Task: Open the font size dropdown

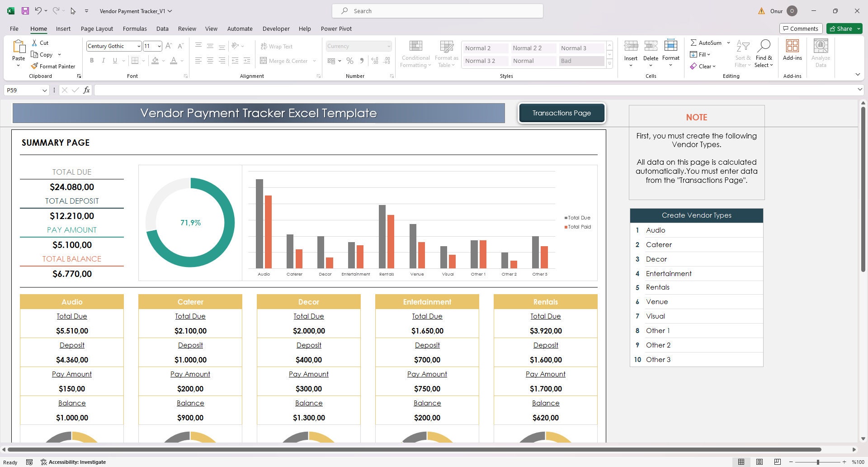Action: tap(159, 46)
